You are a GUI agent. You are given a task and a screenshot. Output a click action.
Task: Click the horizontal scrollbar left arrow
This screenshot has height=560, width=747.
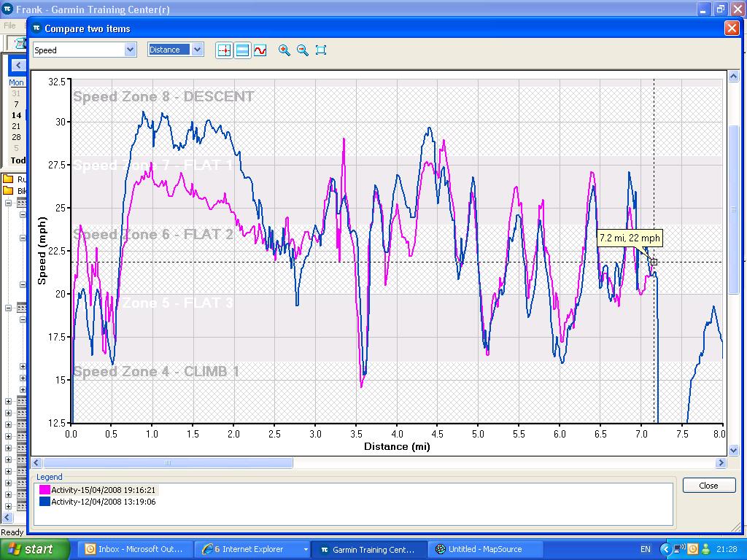[37, 463]
